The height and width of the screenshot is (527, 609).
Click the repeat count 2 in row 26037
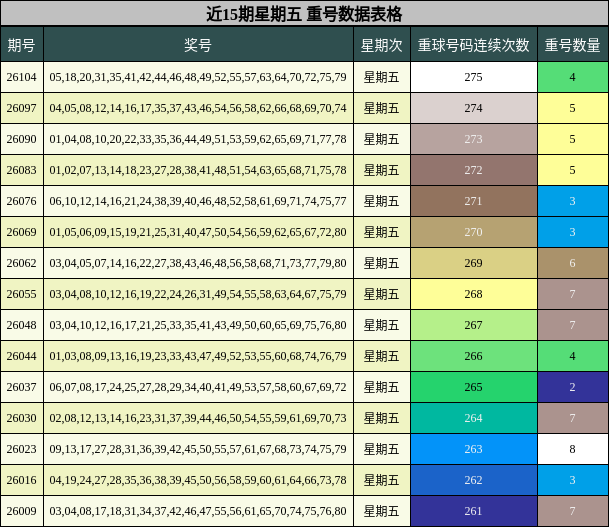573,387
